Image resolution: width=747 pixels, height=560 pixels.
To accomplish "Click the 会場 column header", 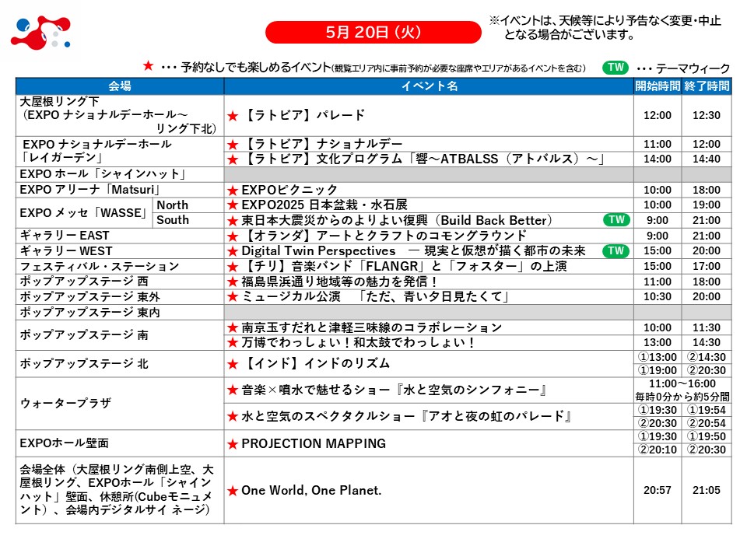I will coord(120,86).
